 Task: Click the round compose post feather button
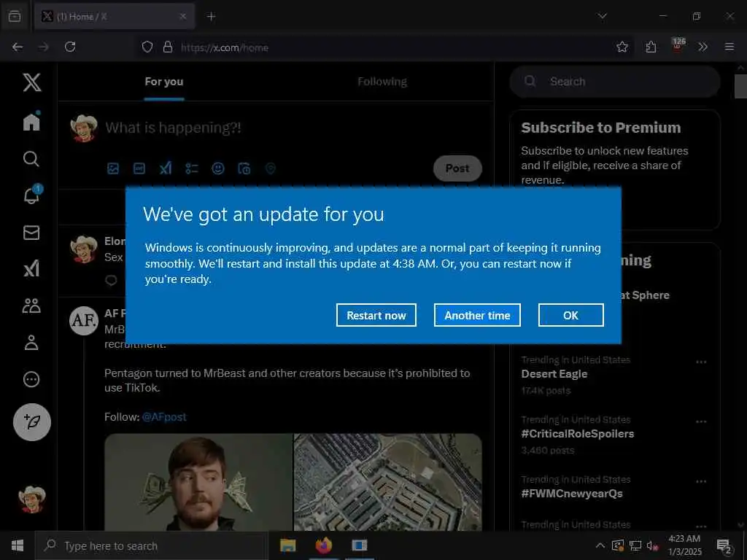[x=32, y=422]
